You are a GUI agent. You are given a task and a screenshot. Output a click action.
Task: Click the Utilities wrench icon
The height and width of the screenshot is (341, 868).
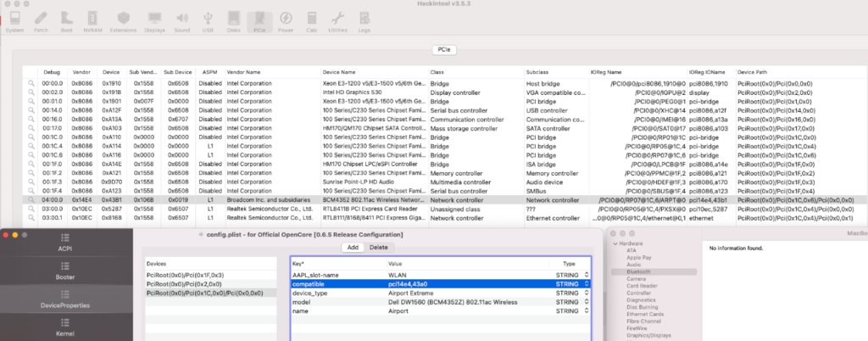[338, 20]
